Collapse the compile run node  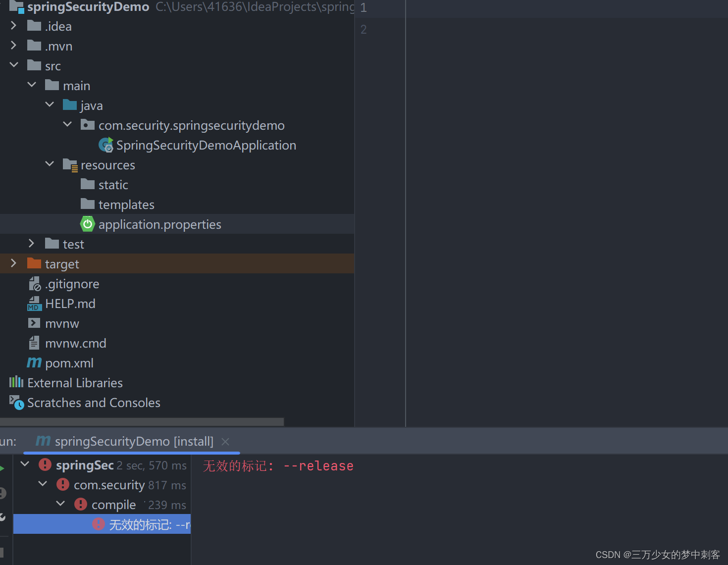click(60, 504)
